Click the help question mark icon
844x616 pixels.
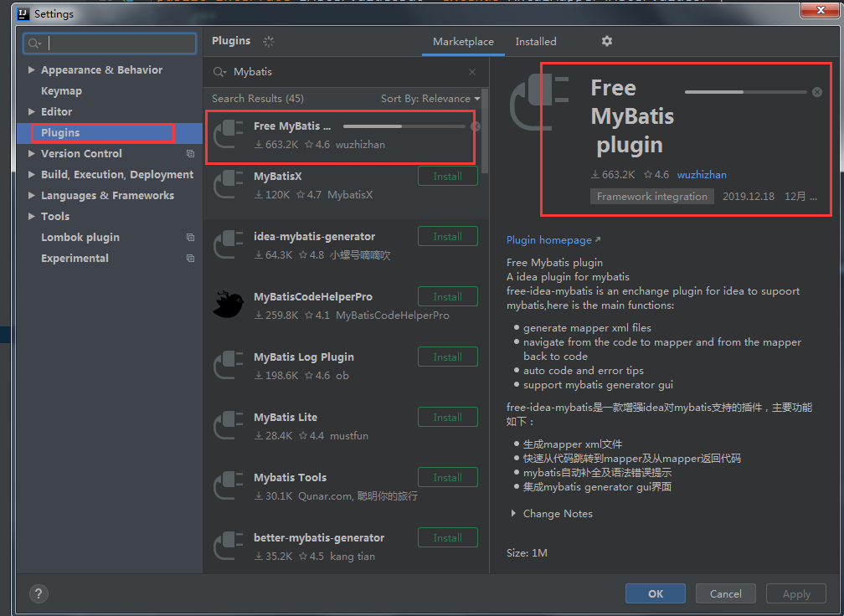pos(39,594)
